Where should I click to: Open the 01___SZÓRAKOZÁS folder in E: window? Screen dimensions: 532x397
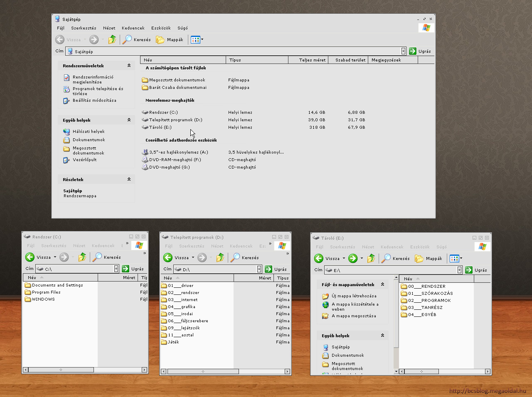pos(430,293)
